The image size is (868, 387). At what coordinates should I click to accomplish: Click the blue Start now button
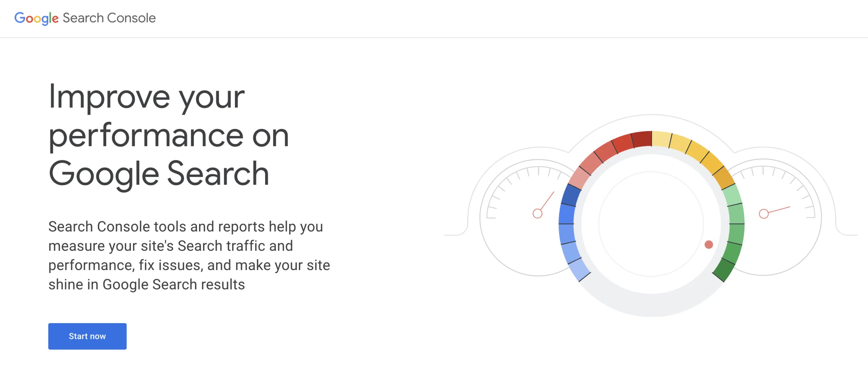[x=87, y=336]
